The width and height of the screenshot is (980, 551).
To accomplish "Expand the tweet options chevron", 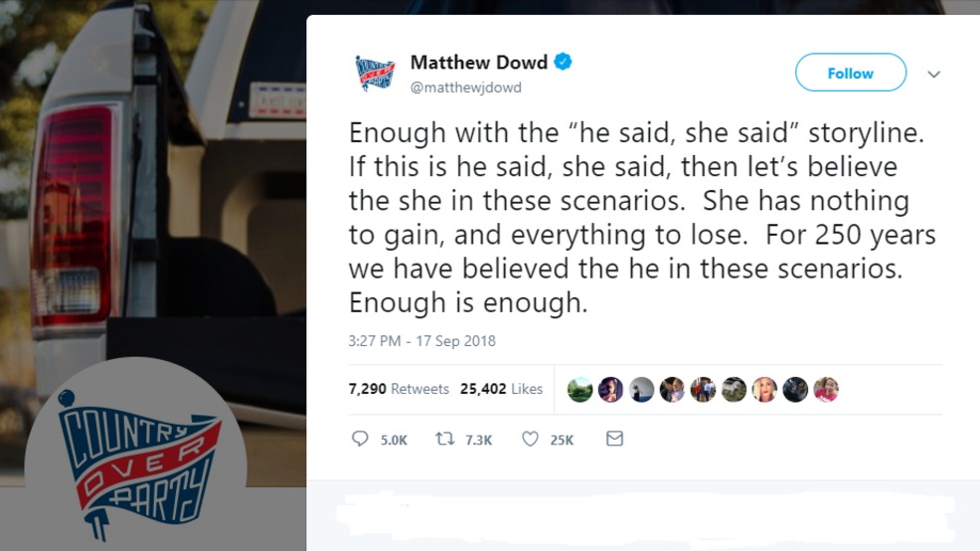I will [933, 74].
